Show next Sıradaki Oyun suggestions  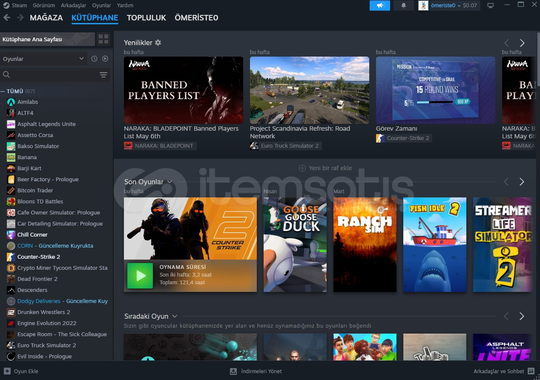click(x=522, y=316)
